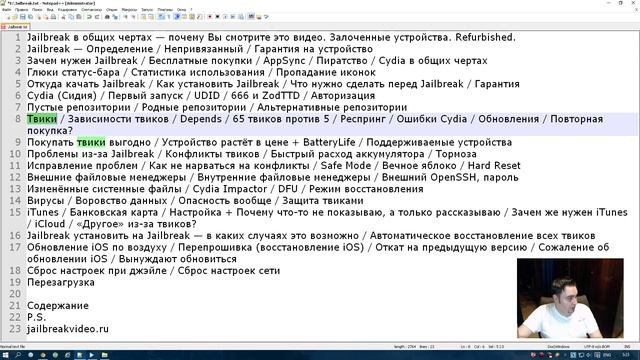Open the Файл menu
This screenshot has width=640, height=360.
coord(6,9)
